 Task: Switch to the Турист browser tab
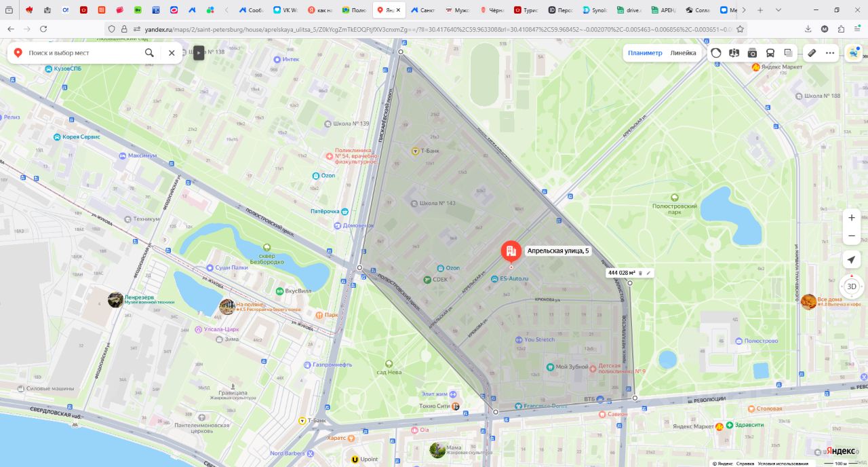point(526,10)
